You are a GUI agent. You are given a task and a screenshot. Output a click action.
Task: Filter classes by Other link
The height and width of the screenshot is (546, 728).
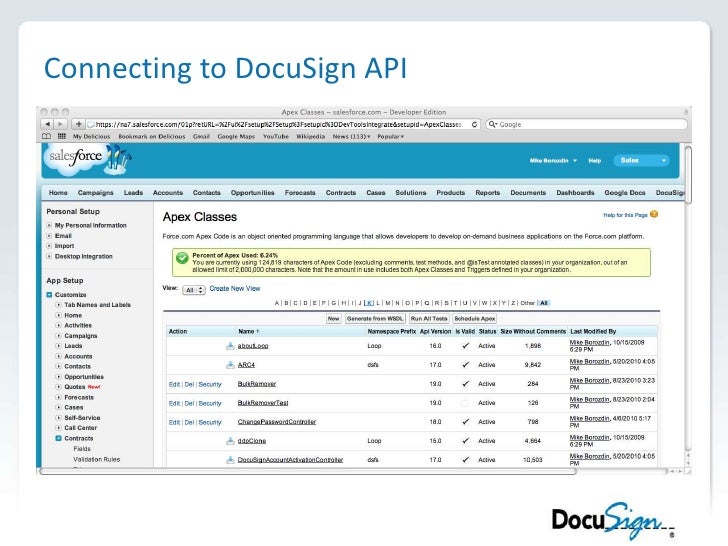coord(527,303)
